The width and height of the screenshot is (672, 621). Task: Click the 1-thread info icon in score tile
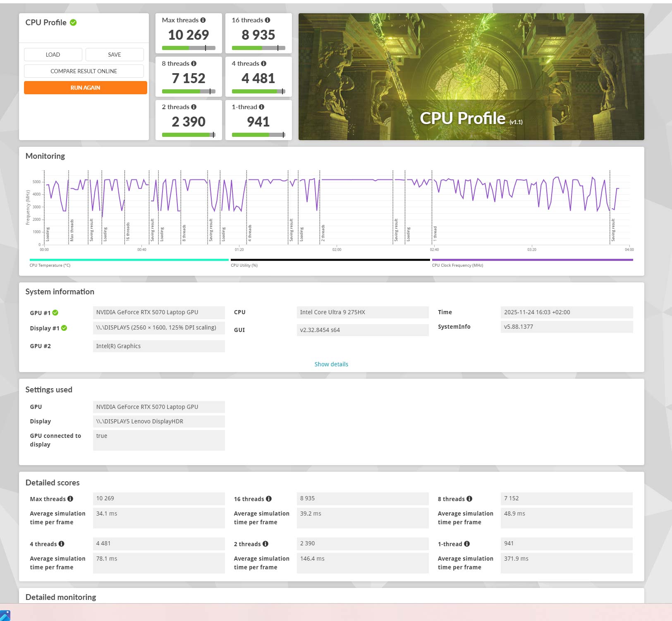[261, 107]
